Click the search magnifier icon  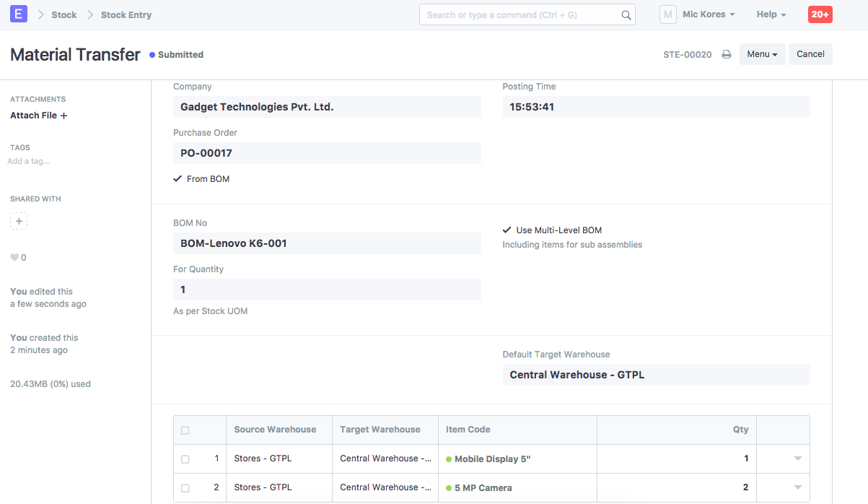click(x=626, y=15)
